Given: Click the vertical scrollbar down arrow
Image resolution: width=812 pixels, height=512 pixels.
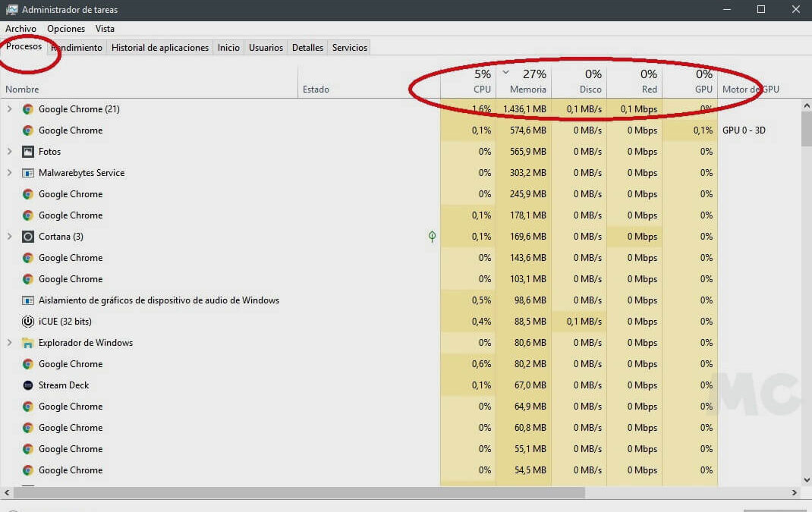Looking at the screenshot, I should (806, 479).
